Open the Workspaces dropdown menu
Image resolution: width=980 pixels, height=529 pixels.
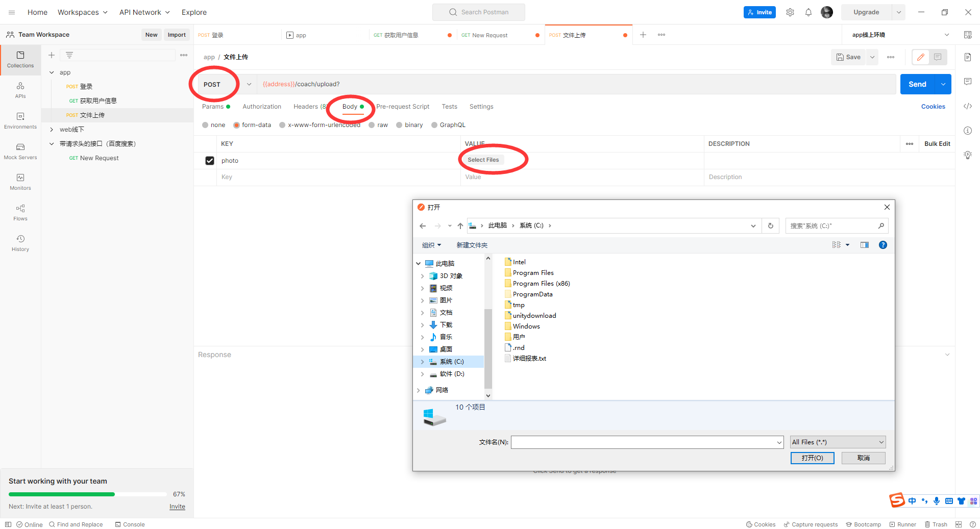click(83, 12)
